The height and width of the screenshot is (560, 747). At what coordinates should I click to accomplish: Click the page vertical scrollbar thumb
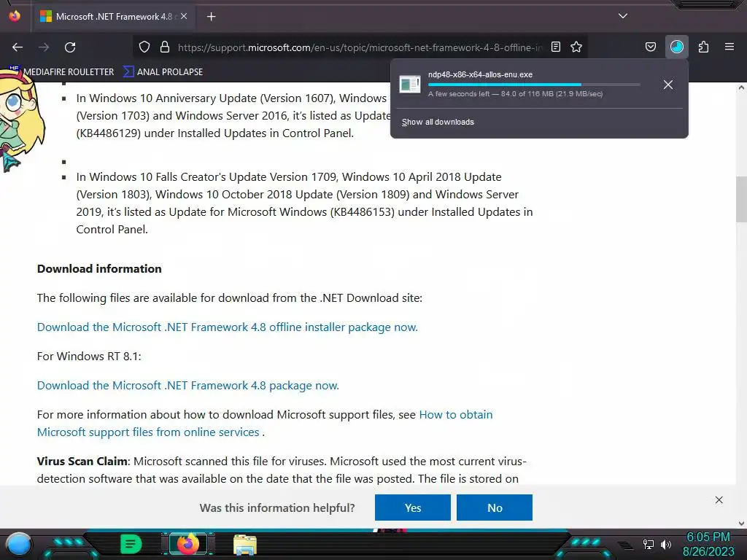pyautogui.click(x=741, y=199)
